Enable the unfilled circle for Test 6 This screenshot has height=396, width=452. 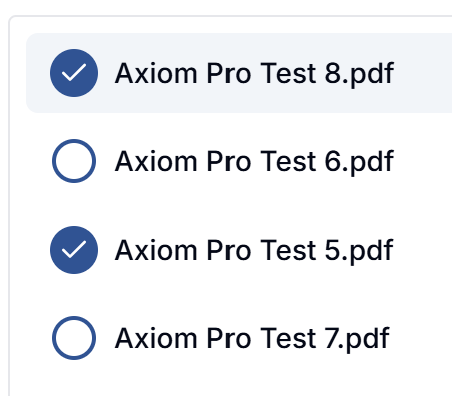click(74, 161)
